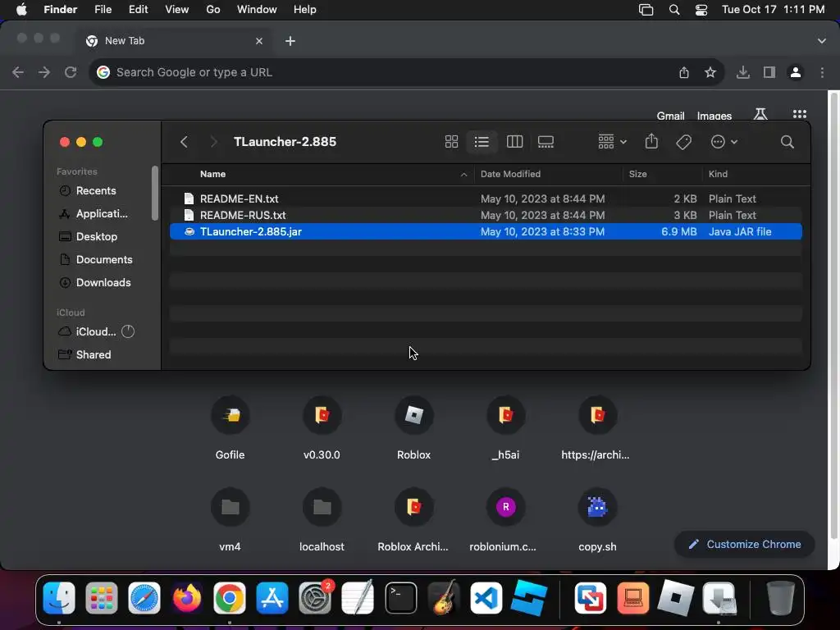Open Chrome profile icon
The width and height of the screenshot is (840, 630).
coord(796,72)
